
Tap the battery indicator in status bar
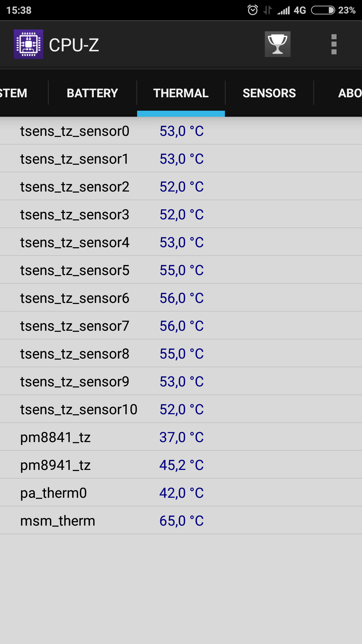point(323,10)
